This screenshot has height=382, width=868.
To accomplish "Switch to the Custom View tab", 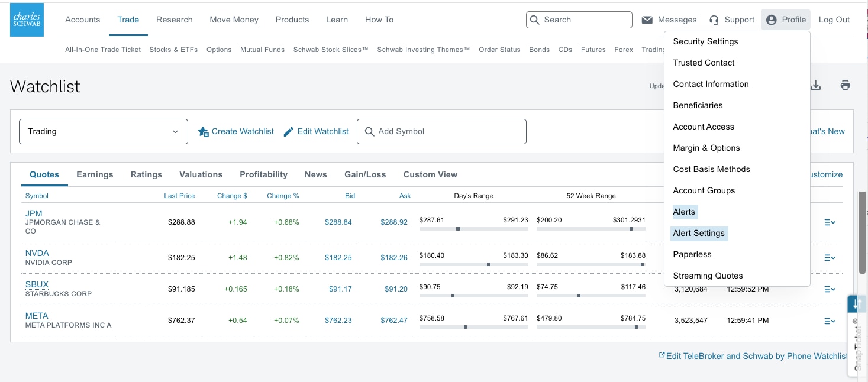I will (431, 174).
